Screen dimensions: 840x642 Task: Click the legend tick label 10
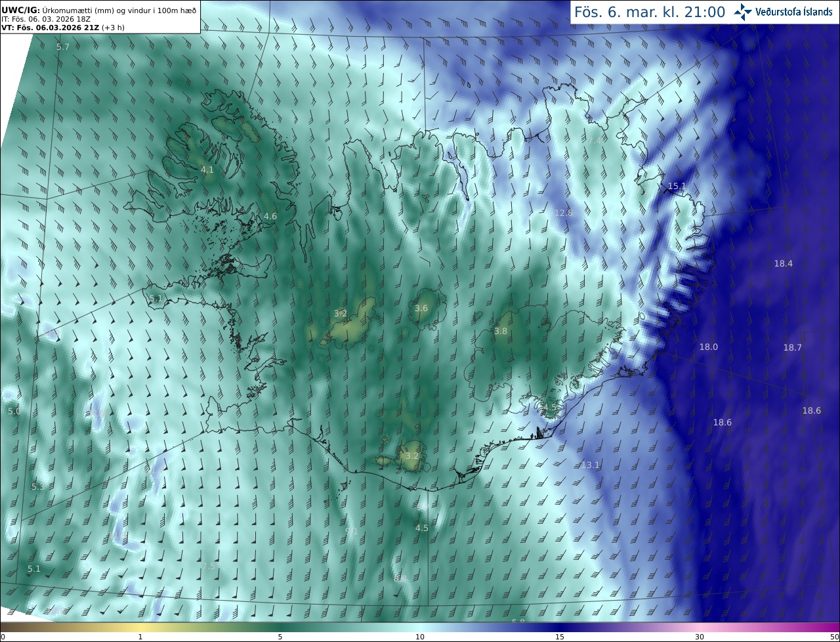[x=420, y=637]
